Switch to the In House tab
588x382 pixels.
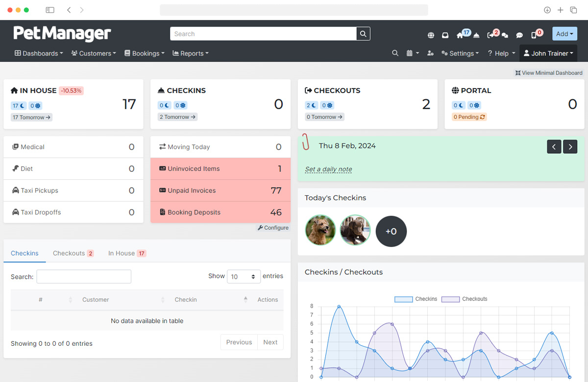(x=126, y=253)
